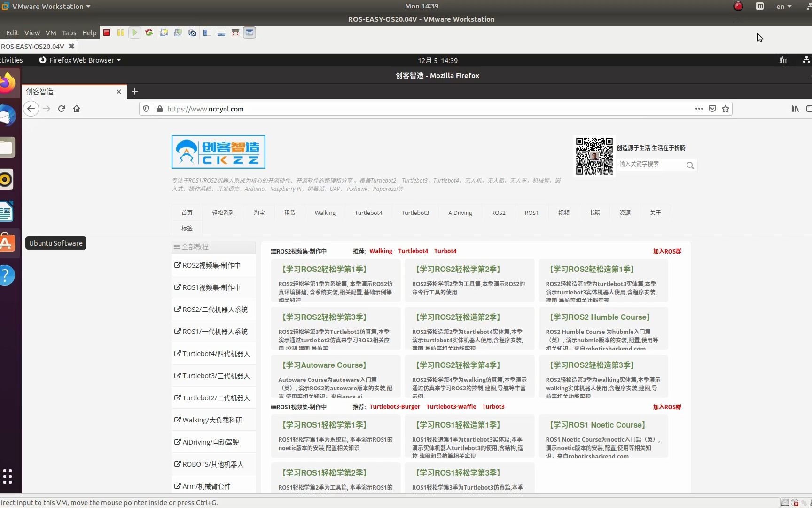Image resolution: width=812 pixels, height=508 pixels.
Task: Open Firefox library icon
Action: click(795, 109)
